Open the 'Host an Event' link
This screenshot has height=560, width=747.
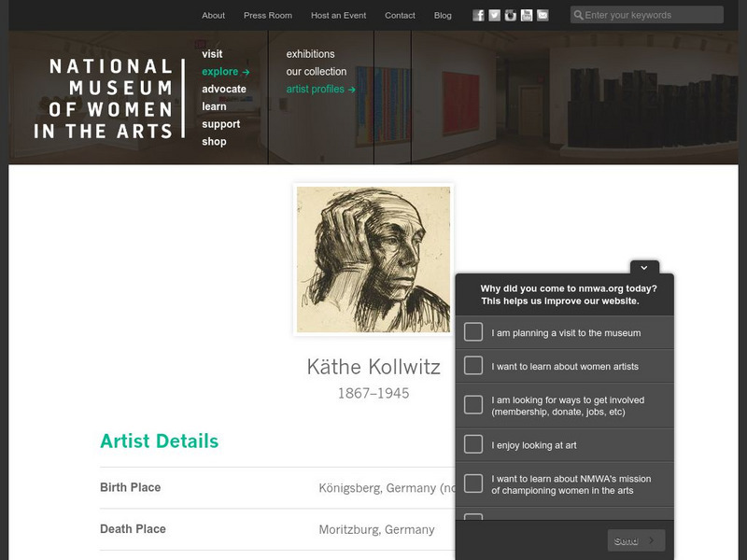pyautogui.click(x=338, y=15)
